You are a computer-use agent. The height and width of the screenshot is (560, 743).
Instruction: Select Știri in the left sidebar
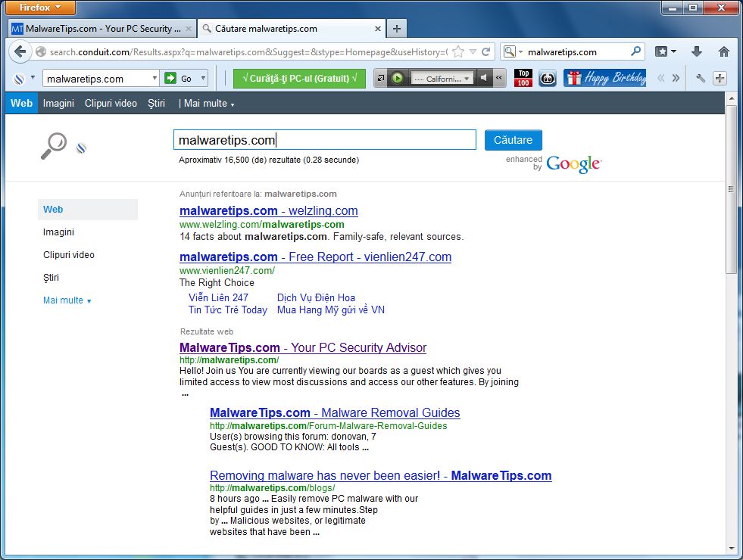(x=51, y=278)
